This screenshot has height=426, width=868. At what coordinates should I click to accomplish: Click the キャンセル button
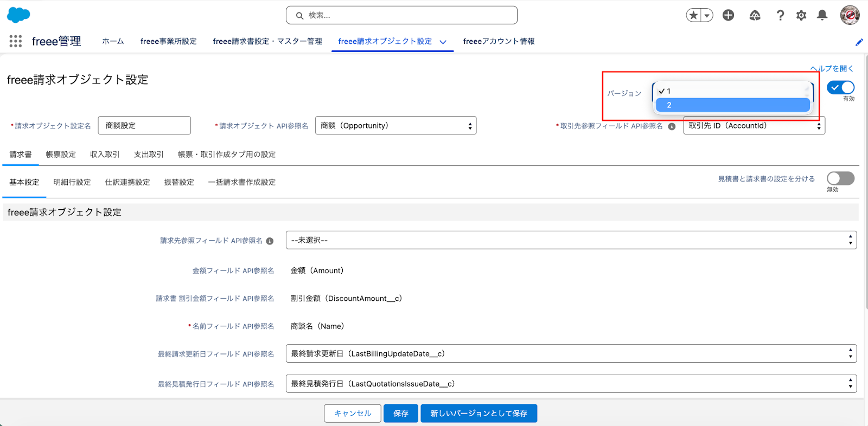(x=353, y=414)
